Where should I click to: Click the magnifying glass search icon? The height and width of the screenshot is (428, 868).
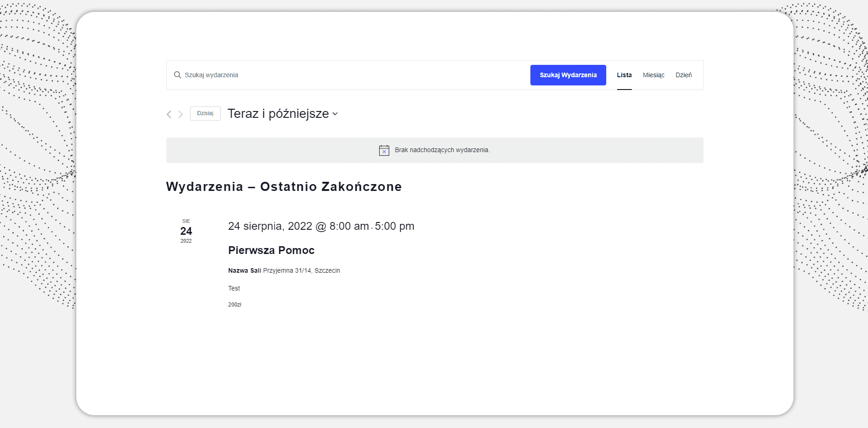[177, 75]
